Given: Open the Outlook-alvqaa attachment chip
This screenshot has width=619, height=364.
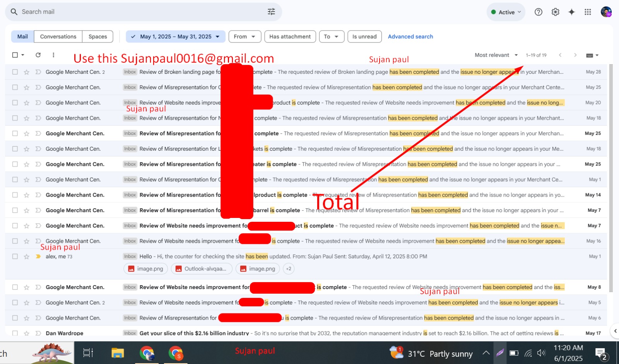Looking at the screenshot, I should pyautogui.click(x=202, y=269).
